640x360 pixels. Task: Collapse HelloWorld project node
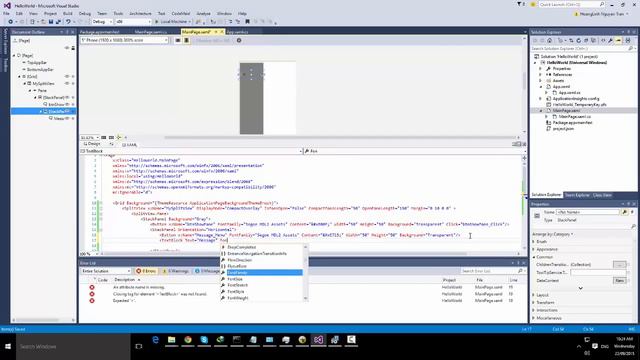[x=535, y=63]
